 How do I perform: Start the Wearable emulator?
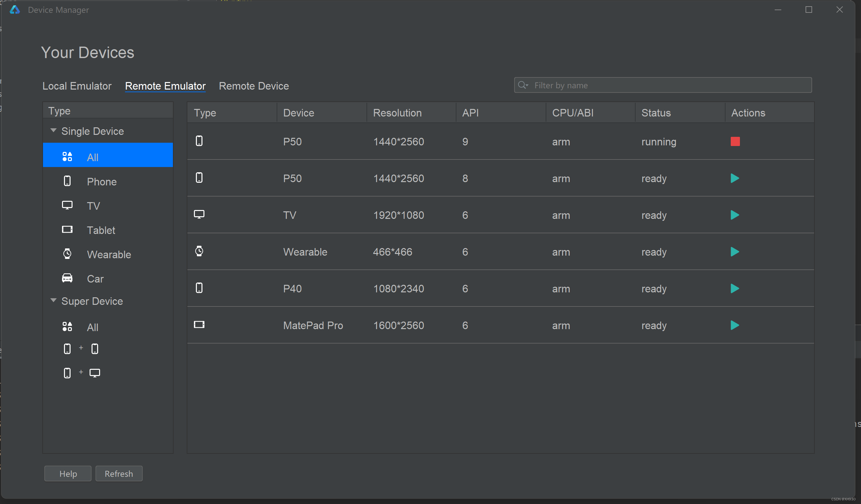(x=735, y=252)
